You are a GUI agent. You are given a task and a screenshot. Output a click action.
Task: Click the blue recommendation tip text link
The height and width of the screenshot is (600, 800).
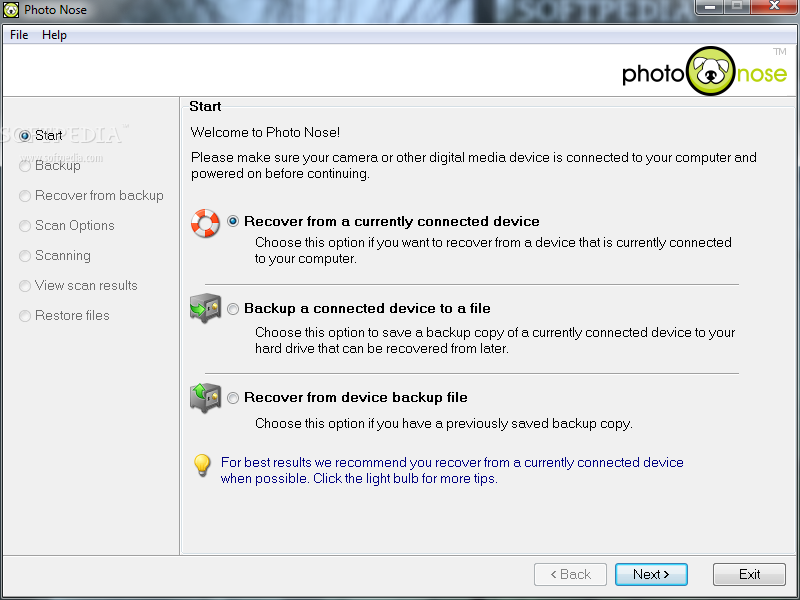coord(452,470)
